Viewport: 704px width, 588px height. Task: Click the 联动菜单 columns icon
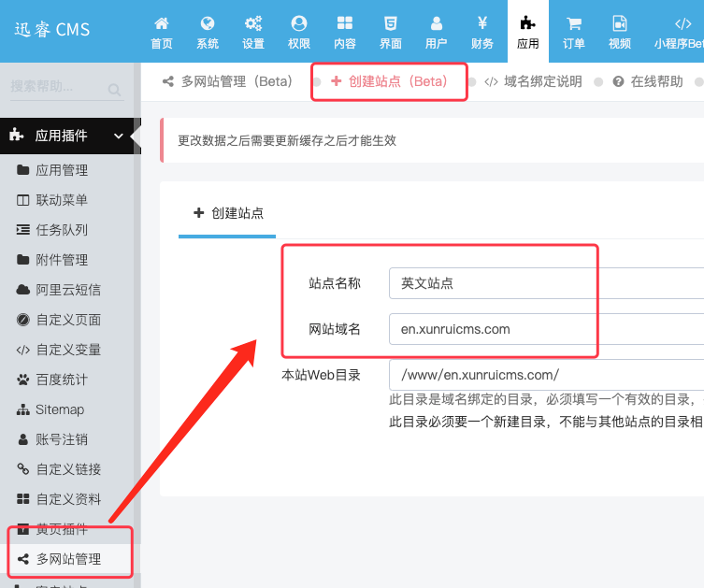[x=22, y=200]
